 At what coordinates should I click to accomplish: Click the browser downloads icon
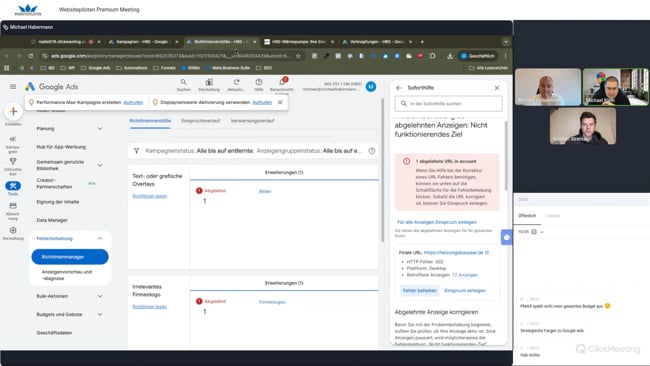coord(450,56)
